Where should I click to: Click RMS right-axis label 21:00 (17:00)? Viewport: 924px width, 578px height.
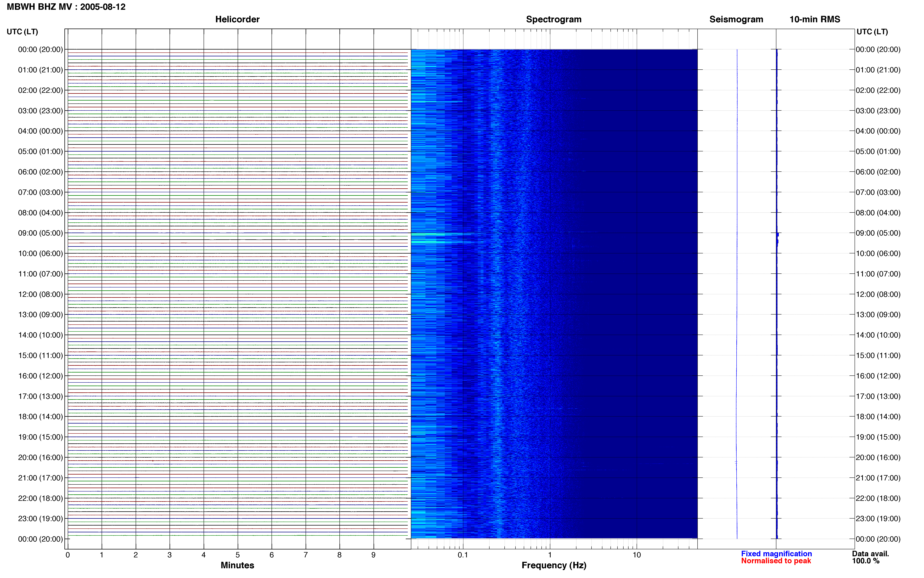click(878, 478)
